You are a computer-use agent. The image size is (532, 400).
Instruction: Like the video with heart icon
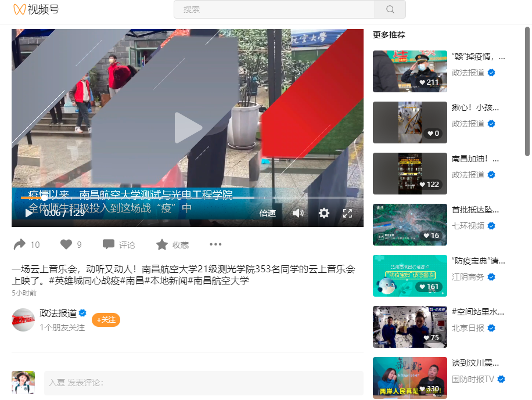pos(66,244)
